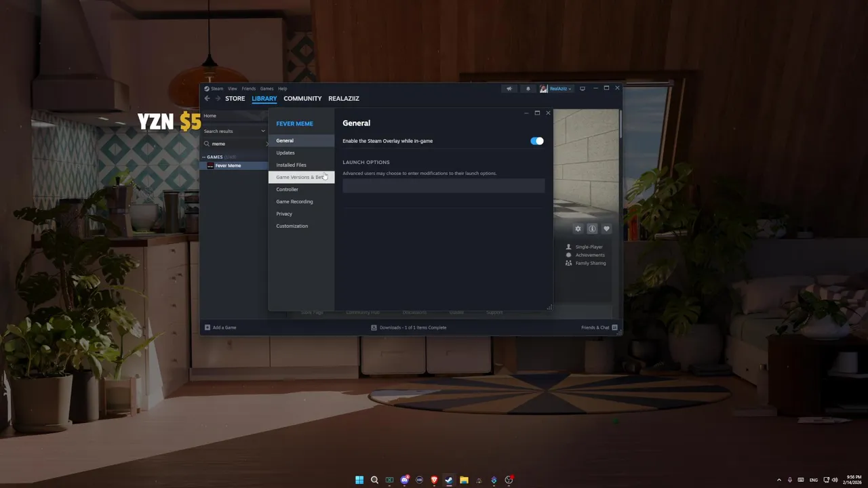The height and width of the screenshot is (488, 868).
Task: Open the REALAZIIZ profile section
Action: pyautogui.click(x=344, y=99)
